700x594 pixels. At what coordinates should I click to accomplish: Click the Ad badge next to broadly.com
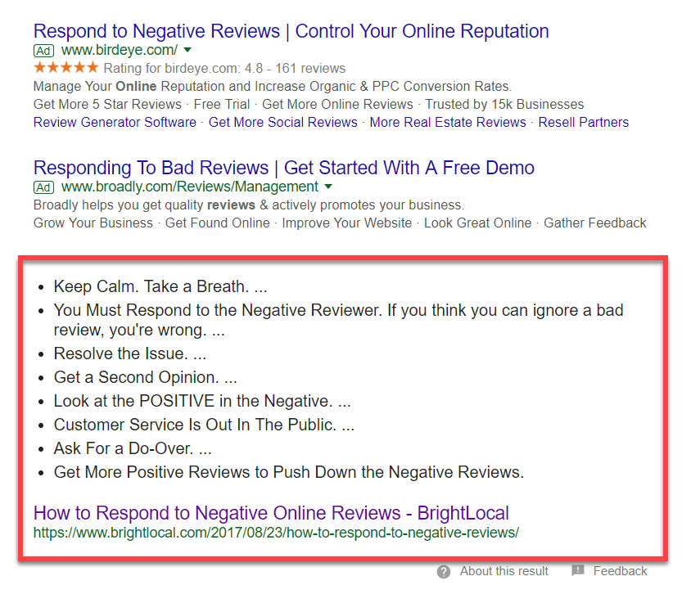click(x=43, y=187)
